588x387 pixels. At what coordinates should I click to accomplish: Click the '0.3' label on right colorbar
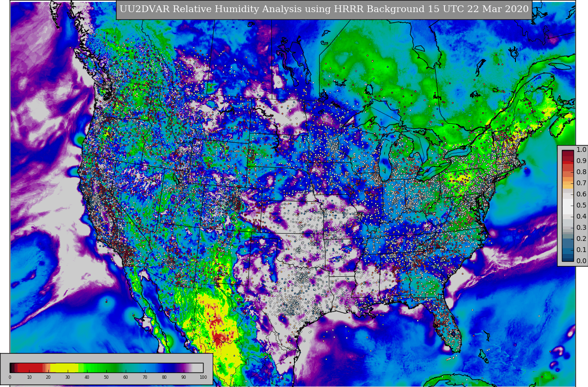coord(581,228)
